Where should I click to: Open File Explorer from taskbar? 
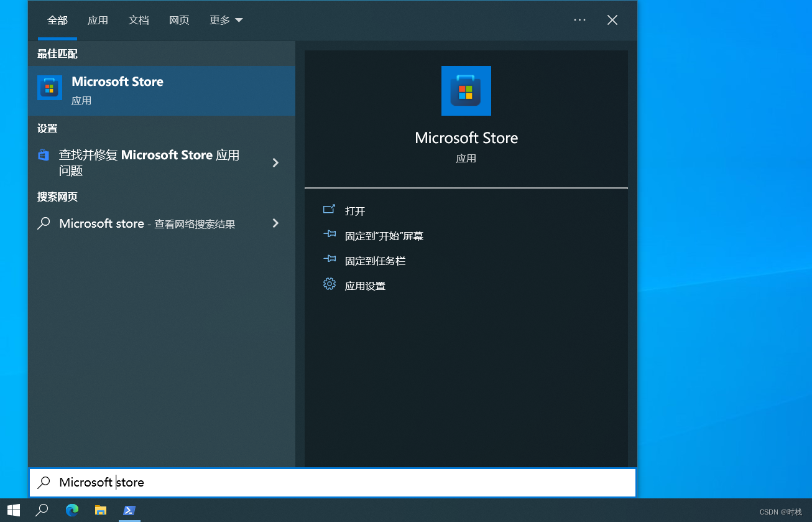pos(101,510)
